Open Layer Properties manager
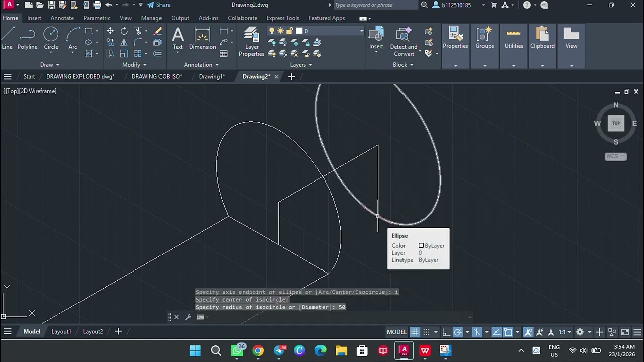 pyautogui.click(x=252, y=42)
